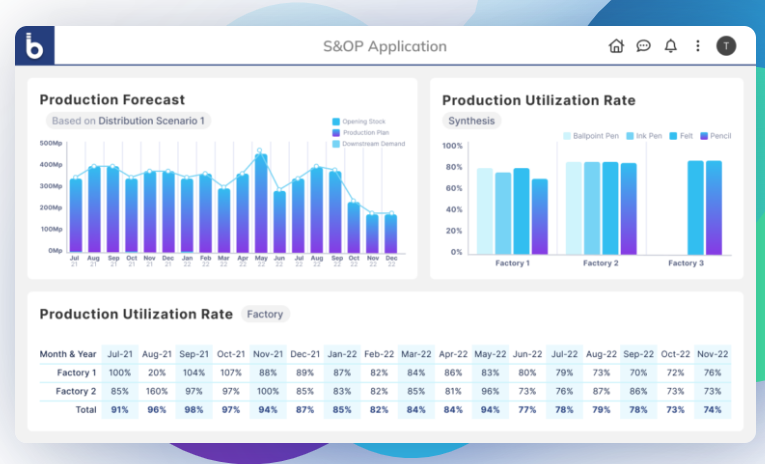
Task: Select the Synthesis pill
Action: (471, 121)
